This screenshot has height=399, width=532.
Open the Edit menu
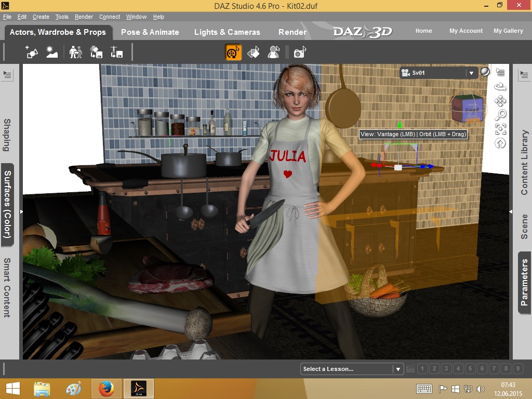coord(22,17)
